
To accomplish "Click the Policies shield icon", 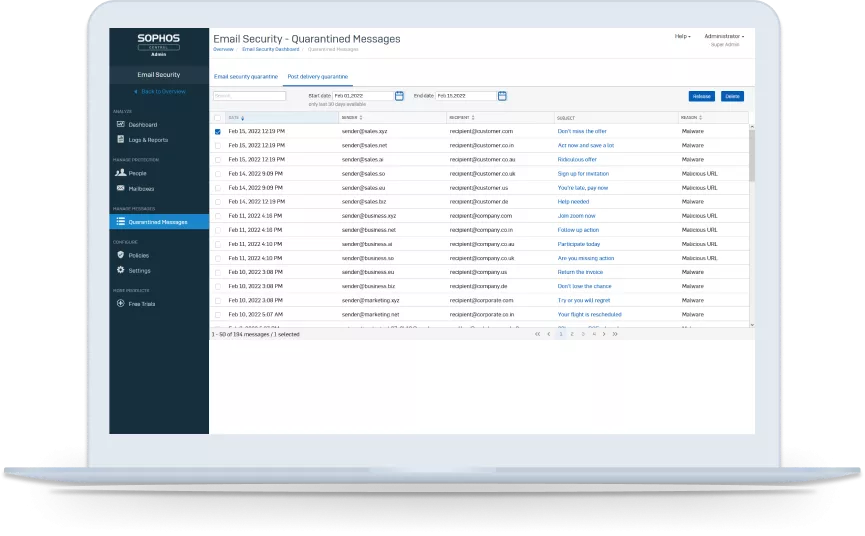I will coord(120,255).
